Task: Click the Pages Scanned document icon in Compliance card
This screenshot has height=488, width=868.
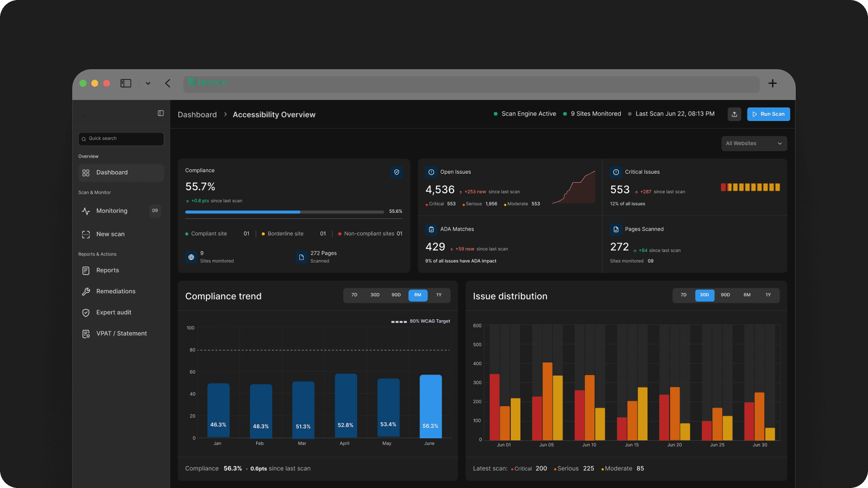Action: (301, 257)
